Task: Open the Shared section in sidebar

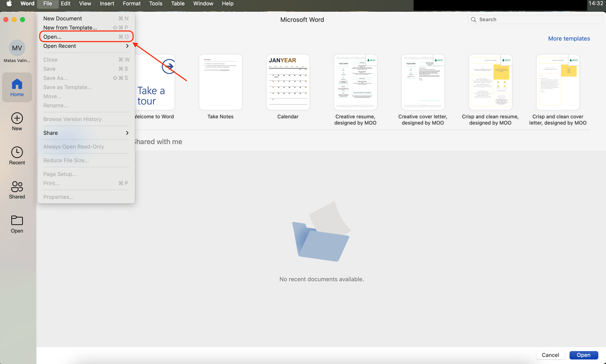Action: tap(17, 190)
